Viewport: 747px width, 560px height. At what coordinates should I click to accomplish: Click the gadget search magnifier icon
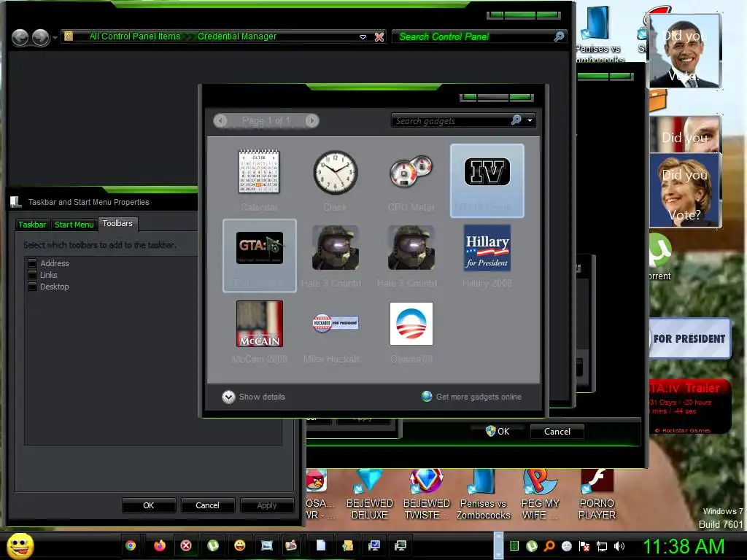[x=516, y=120]
